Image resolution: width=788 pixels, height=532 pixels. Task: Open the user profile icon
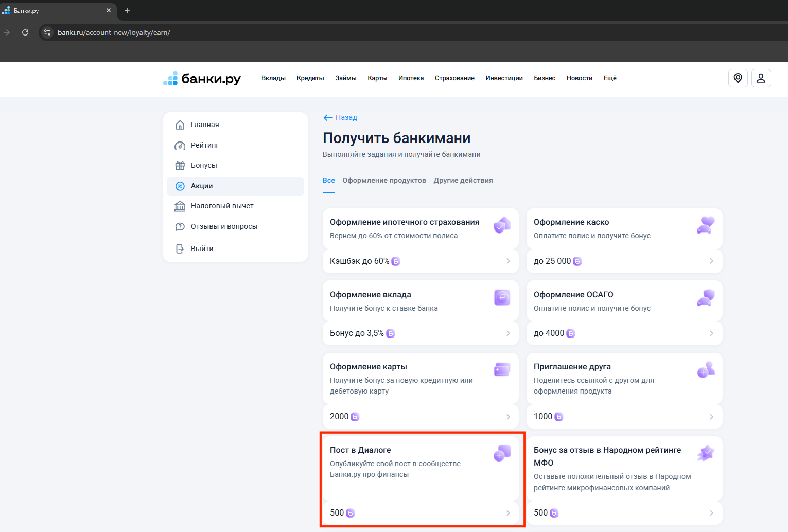click(x=761, y=78)
